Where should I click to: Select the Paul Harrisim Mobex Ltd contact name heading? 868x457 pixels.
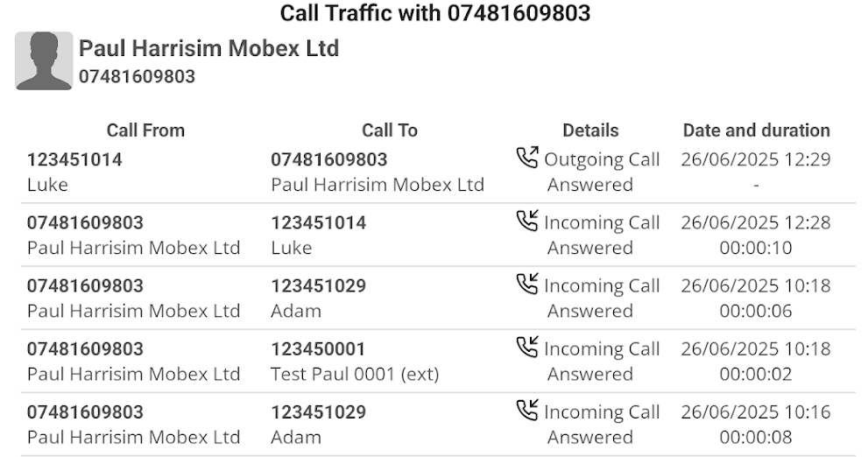click(208, 49)
